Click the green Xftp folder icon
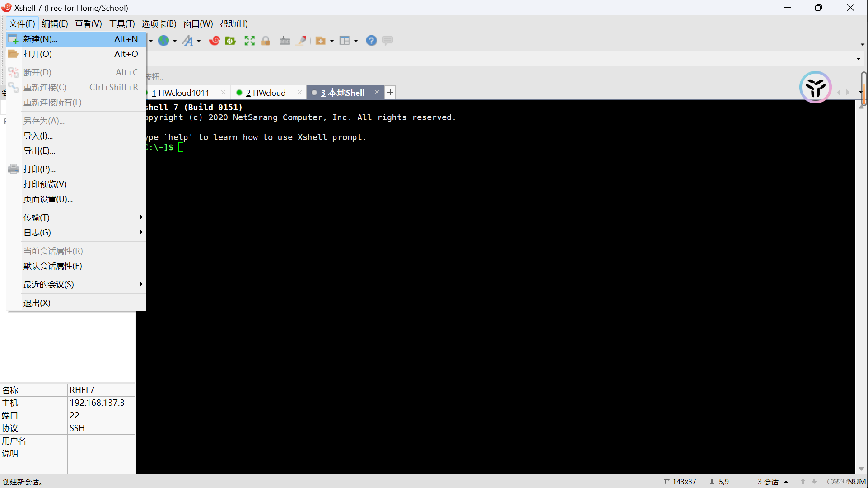This screenshot has width=868, height=488. point(230,41)
